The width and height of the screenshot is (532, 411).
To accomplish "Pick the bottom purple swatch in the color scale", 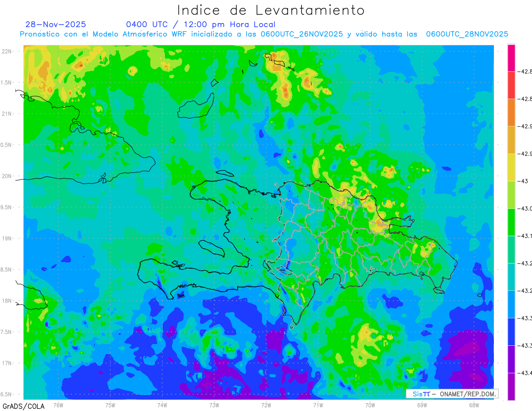I will pos(511,386).
